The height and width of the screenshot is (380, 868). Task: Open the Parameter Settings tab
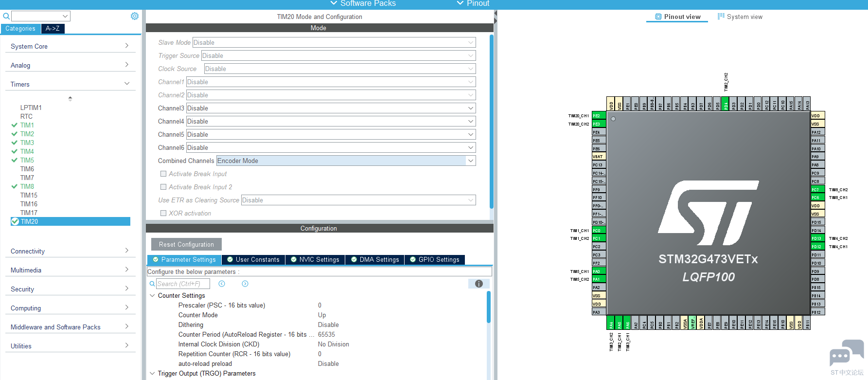[184, 259]
